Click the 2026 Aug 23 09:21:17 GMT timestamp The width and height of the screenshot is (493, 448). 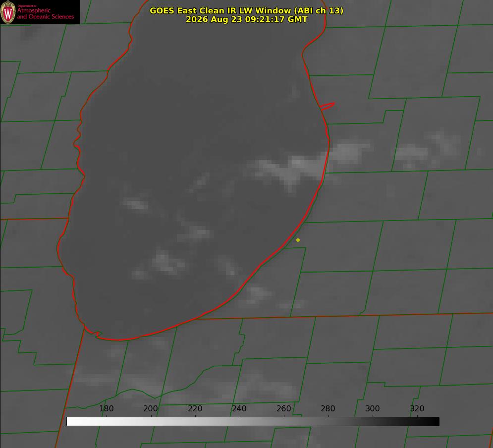247,19
